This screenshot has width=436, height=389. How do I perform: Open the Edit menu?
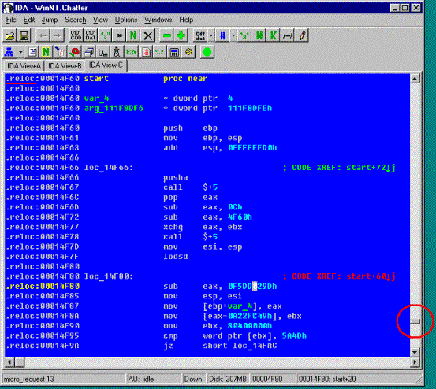pos(29,20)
